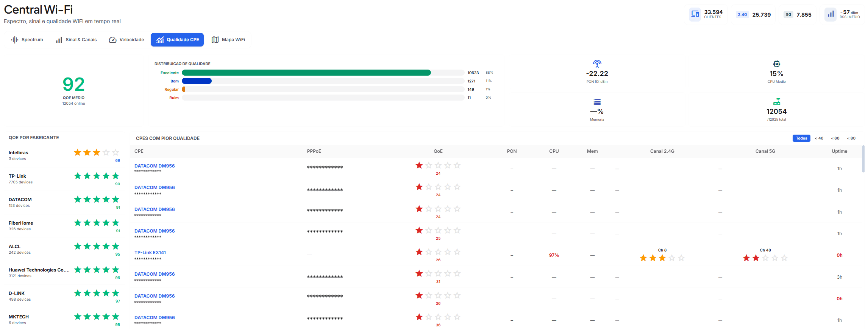
Task: Click the D-LINK star rating
Action: [x=97, y=293]
